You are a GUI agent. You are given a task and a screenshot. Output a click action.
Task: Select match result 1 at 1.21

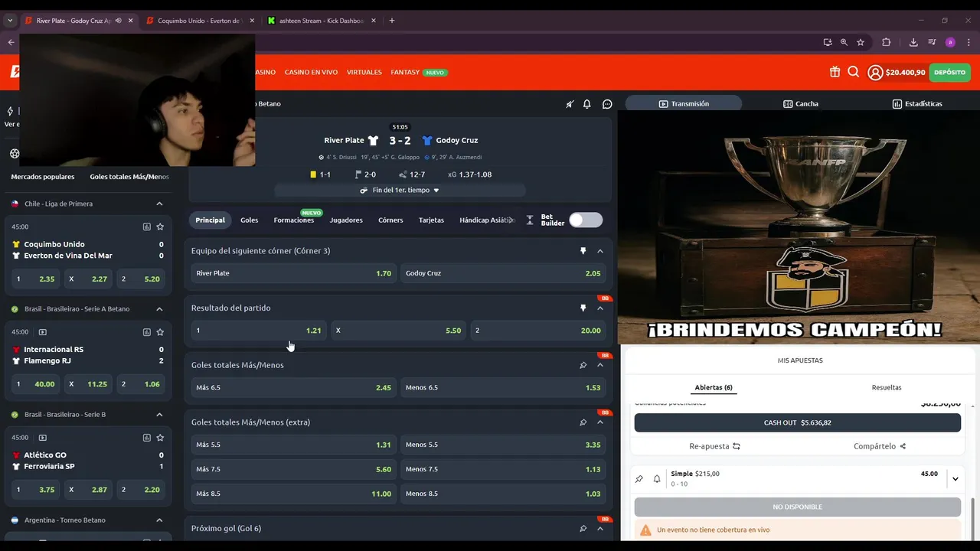point(259,331)
